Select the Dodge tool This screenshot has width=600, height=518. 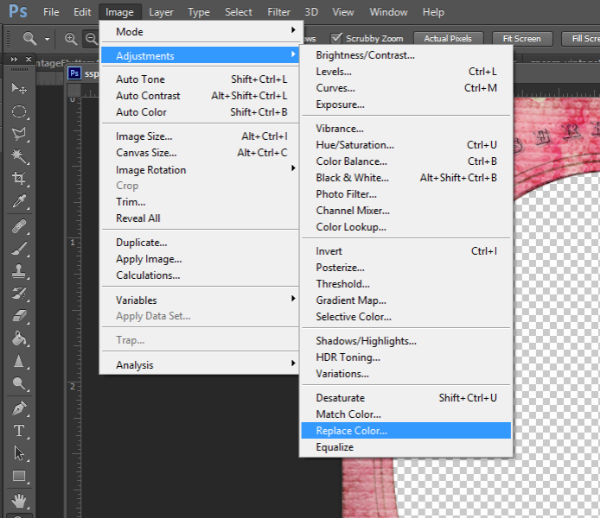pyautogui.click(x=19, y=383)
